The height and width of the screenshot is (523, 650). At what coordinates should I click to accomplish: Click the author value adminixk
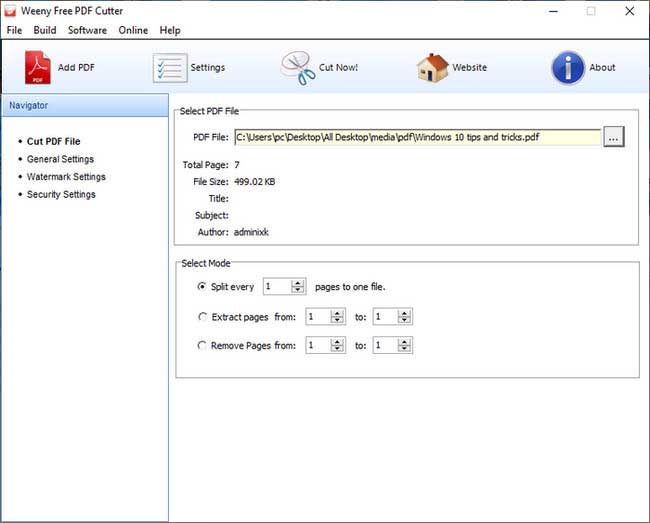click(251, 232)
